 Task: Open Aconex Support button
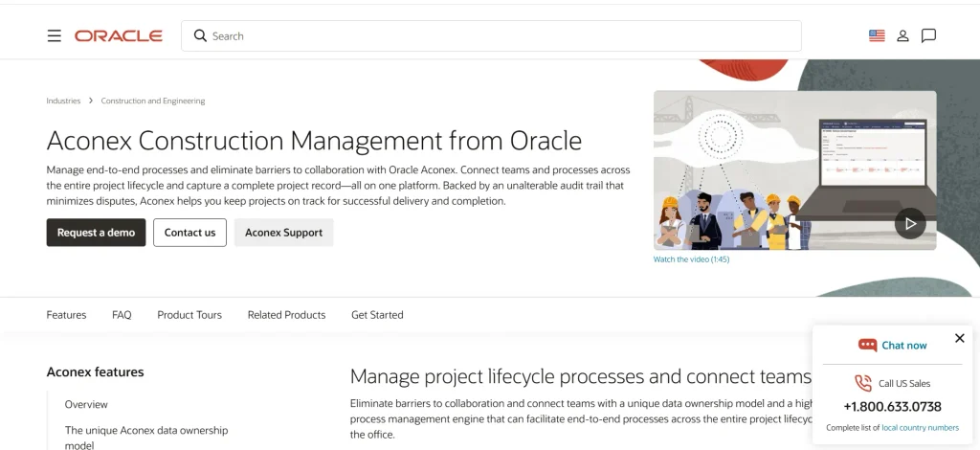click(283, 233)
